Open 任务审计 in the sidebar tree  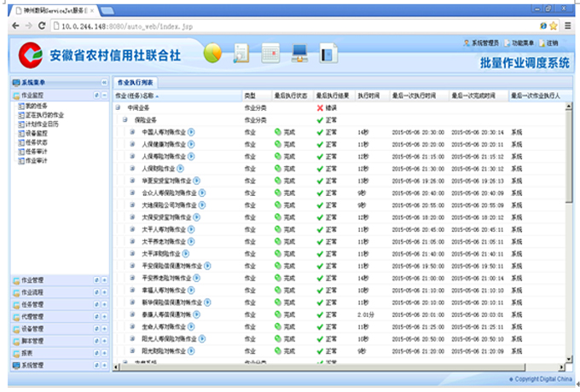(36, 152)
